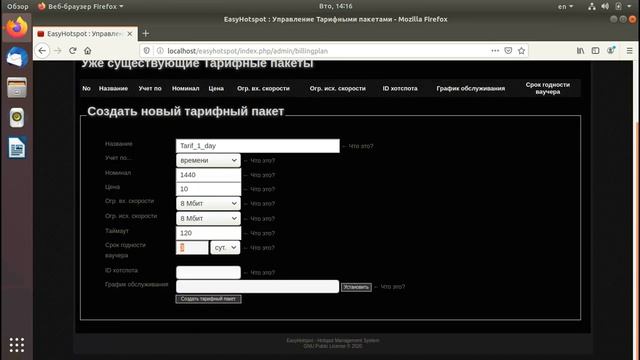Open the Firefox hamburger menu
Viewport: 640px width, 360px height.
click(629, 51)
